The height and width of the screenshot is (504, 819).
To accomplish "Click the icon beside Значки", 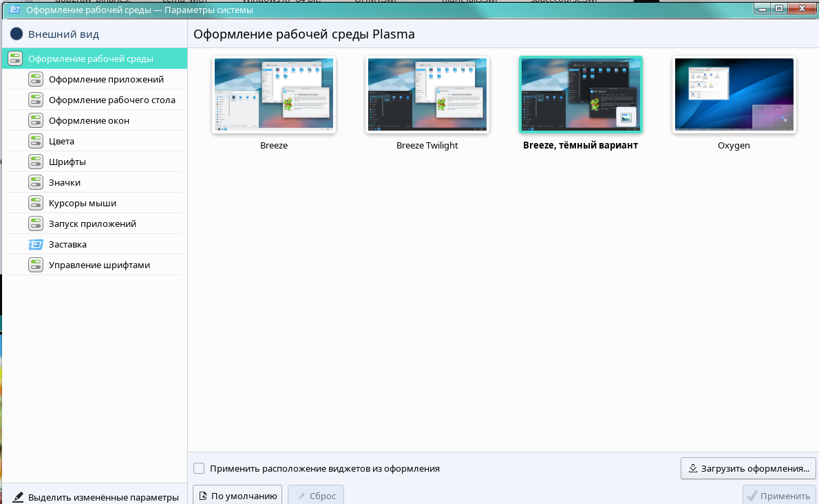I will pos(36,182).
